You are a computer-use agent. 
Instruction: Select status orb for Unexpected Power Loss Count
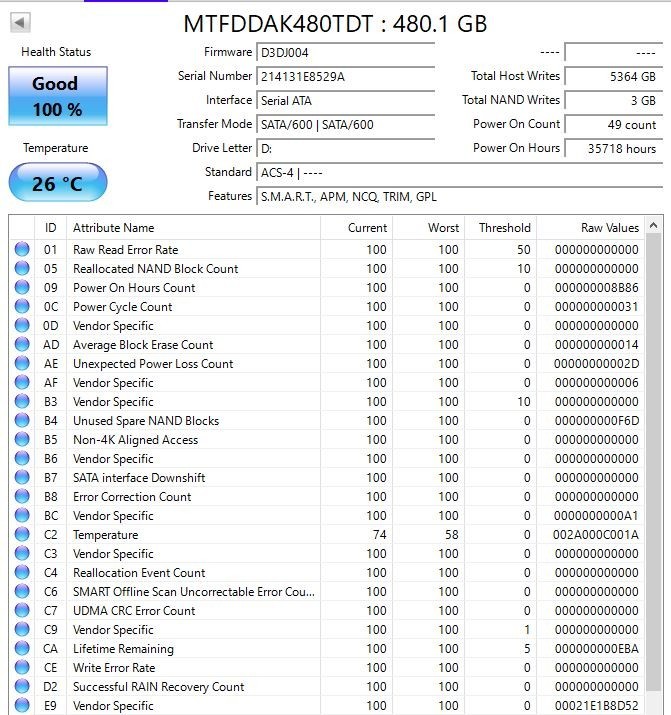click(22, 363)
